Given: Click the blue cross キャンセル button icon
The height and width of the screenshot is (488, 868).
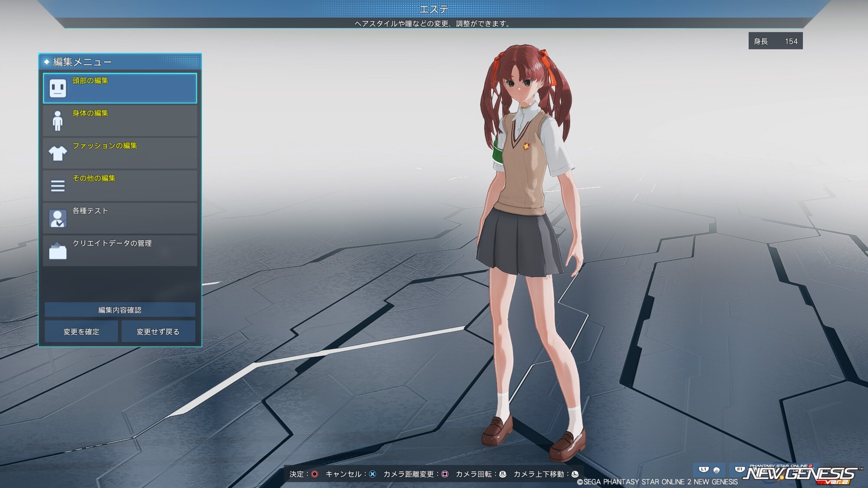Looking at the screenshot, I should (372, 474).
